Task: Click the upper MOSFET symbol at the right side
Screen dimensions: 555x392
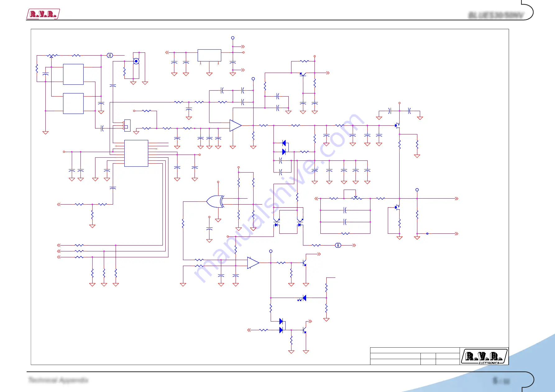Action: (397, 126)
